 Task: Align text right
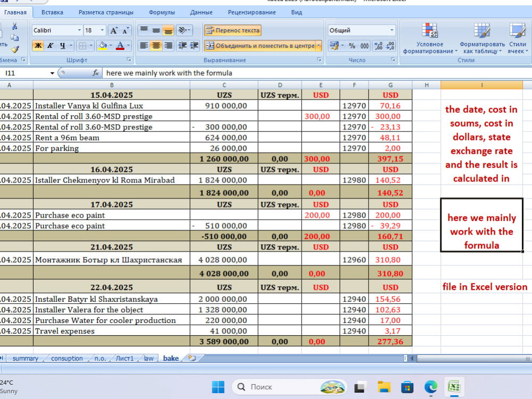coord(168,45)
